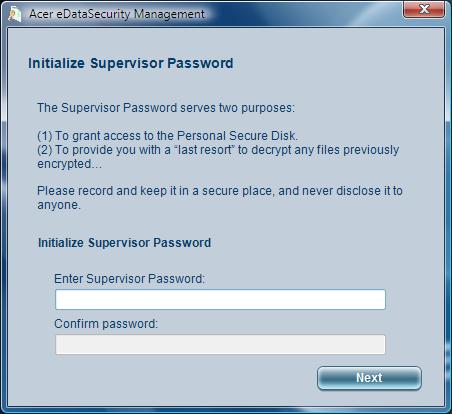452x414 pixels.
Task: Click the large Initialize Supervisor Password heading
Action: pos(131,63)
